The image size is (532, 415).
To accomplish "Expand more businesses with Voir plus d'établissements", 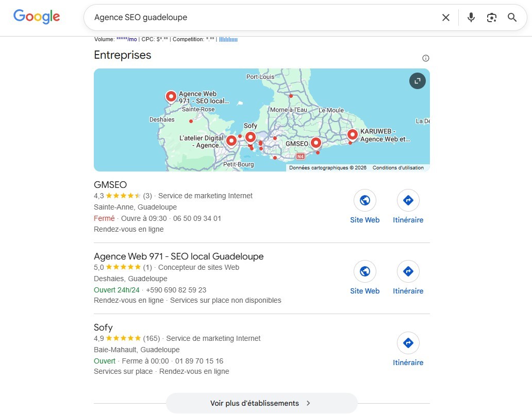I will (261, 403).
